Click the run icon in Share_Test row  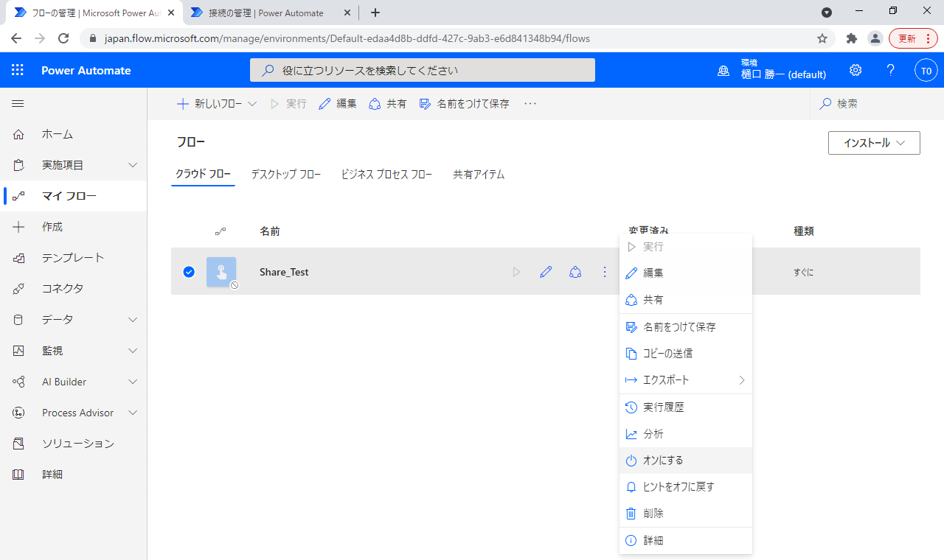pos(516,272)
